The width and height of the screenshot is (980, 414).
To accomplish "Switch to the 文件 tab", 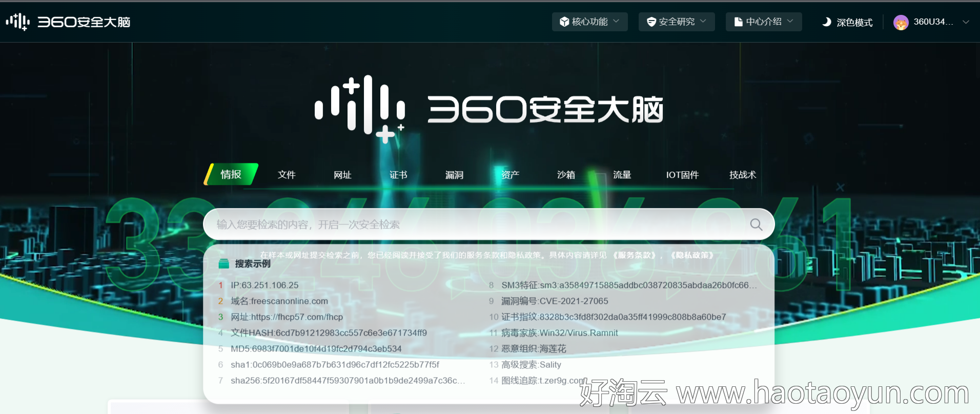I will point(287,175).
